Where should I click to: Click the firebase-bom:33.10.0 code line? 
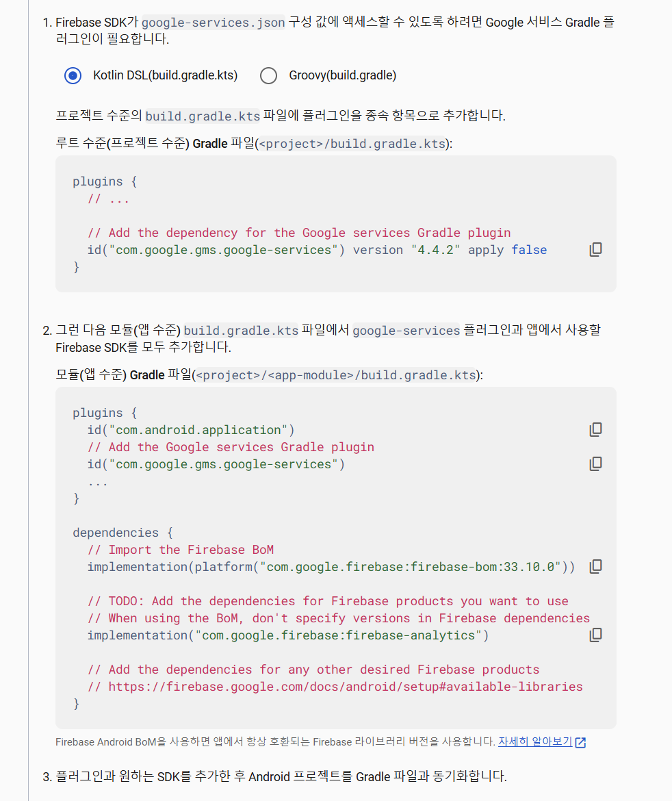tap(331, 567)
